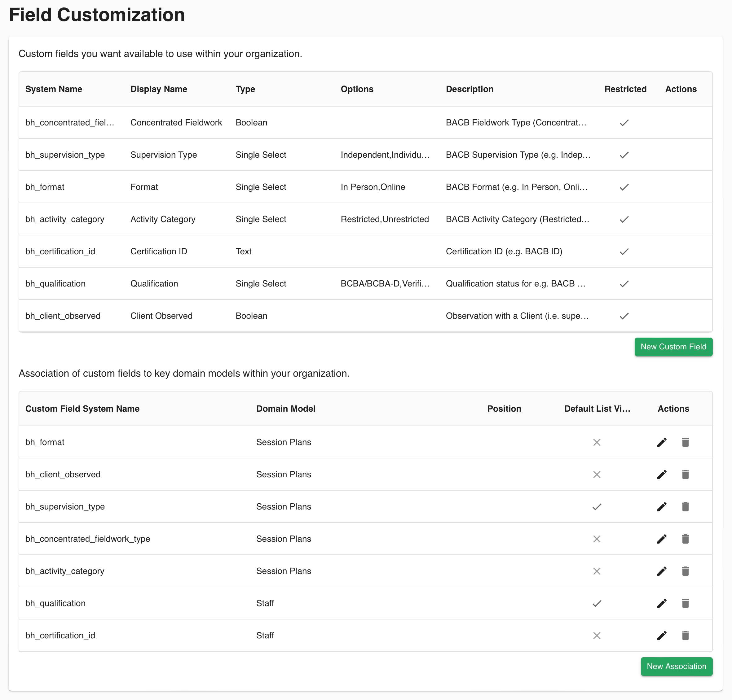The image size is (732, 700).
Task: Click Staff domain model for bh_certification_id
Action: click(265, 636)
